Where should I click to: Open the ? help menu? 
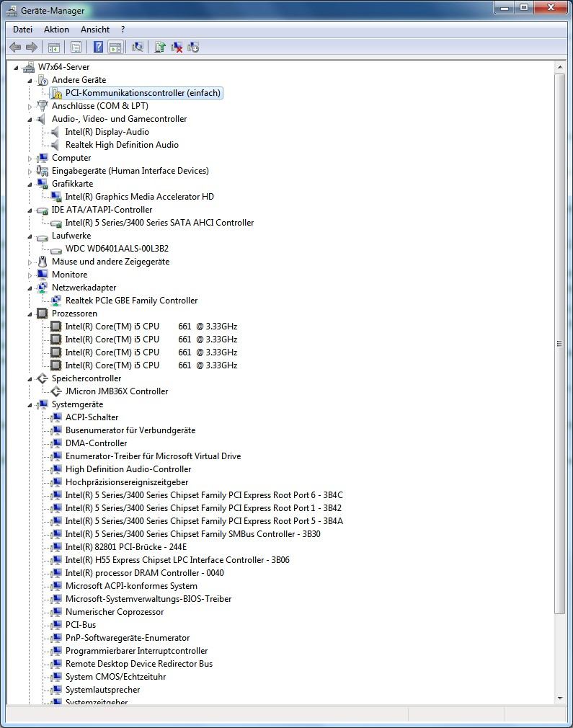click(123, 30)
